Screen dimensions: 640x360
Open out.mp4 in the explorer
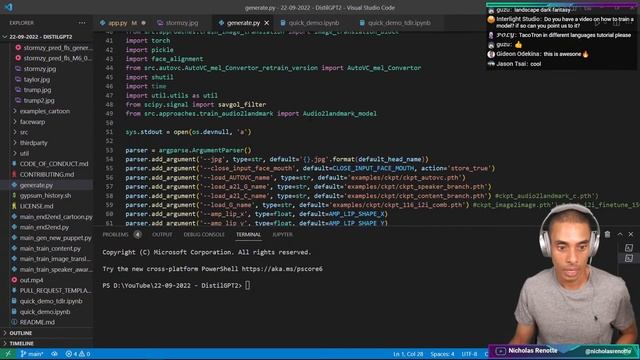tap(31, 280)
